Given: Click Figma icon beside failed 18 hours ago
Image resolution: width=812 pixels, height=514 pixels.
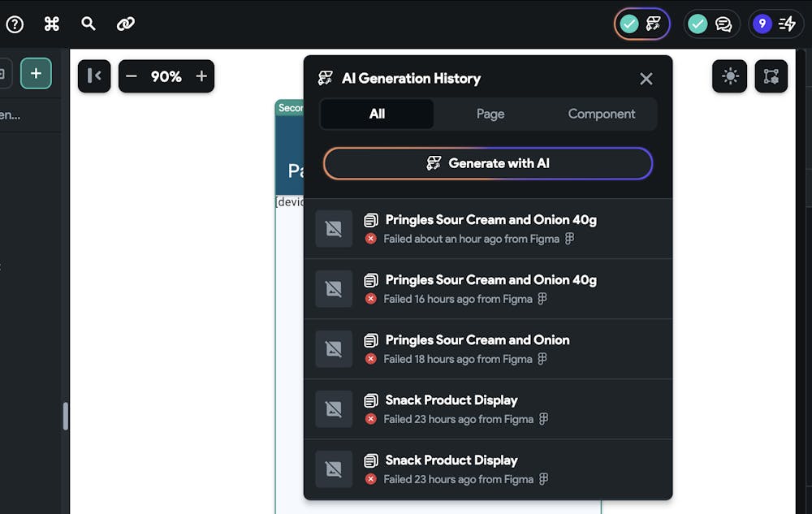Looking at the screenshot, I should point(542,359).
